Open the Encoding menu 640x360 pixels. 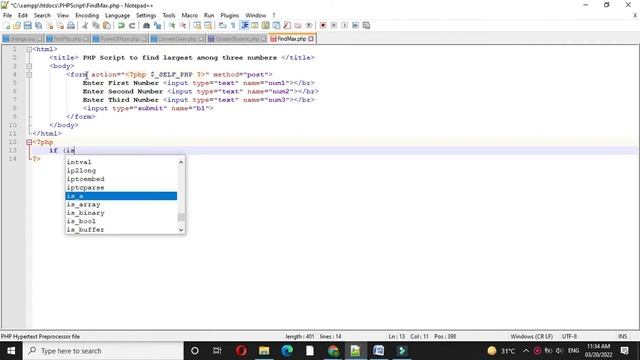pos(87,15)
